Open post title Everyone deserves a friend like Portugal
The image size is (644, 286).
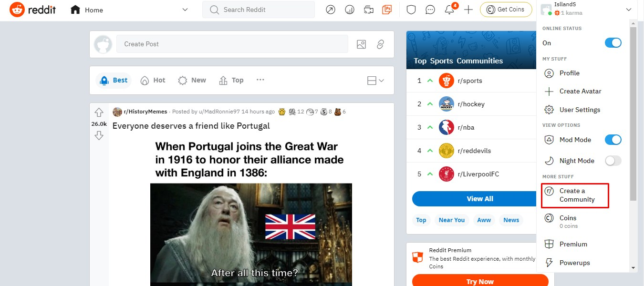pyautogui.click(x=191, y=126)
